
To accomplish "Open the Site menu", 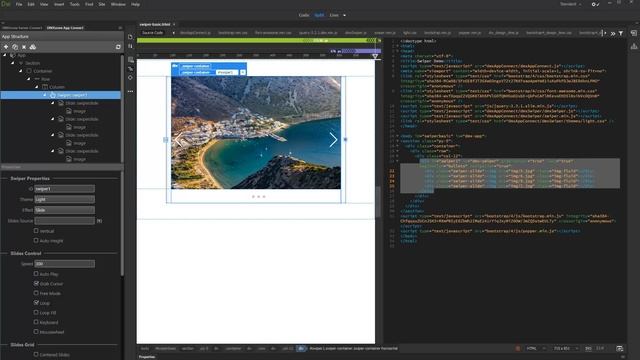I will tap(102, 4).
